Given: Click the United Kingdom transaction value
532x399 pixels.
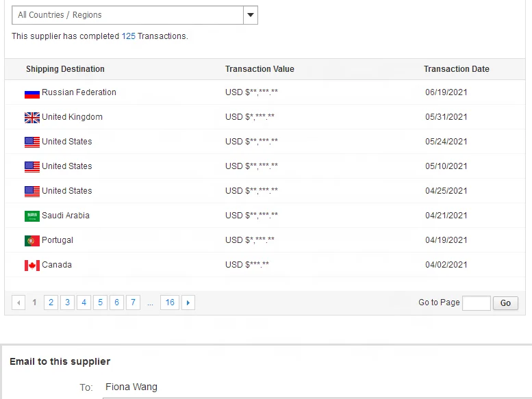Looking at the screenshot, I should tap(250, 117).
